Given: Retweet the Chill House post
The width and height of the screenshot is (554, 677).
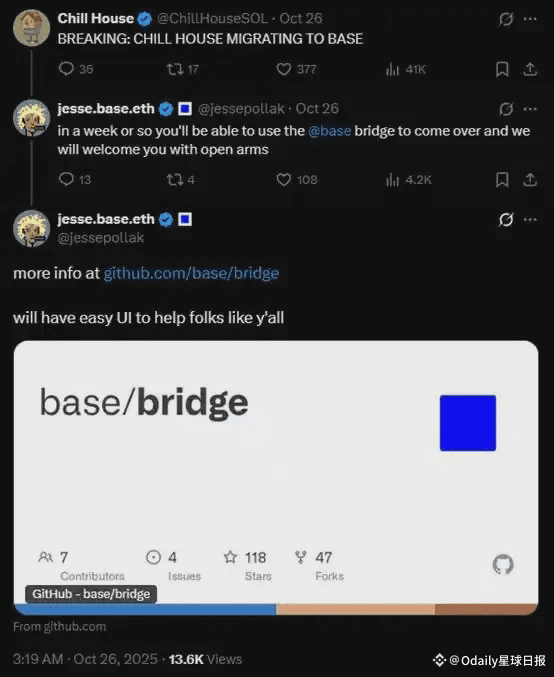Looking at the screenshot, I should (175, 69).
